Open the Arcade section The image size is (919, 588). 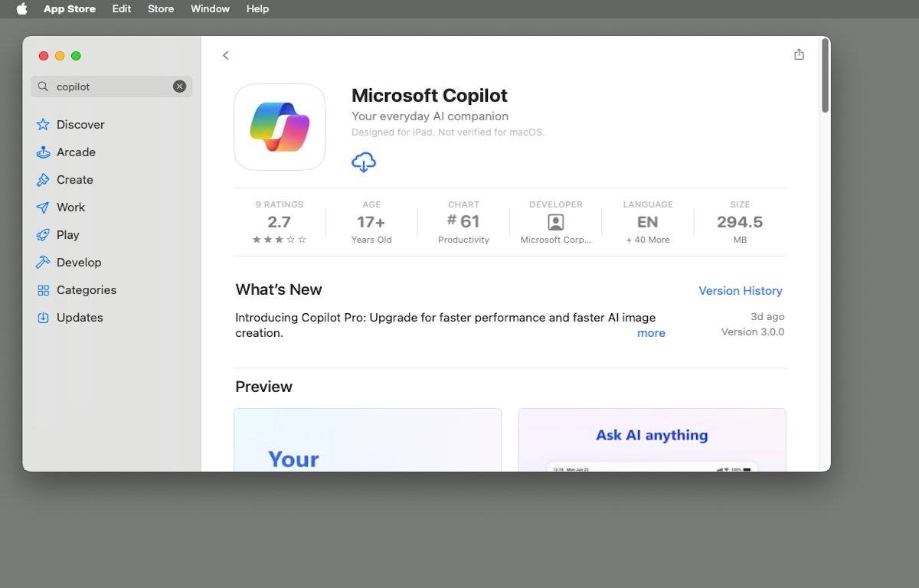pos(75,152)
